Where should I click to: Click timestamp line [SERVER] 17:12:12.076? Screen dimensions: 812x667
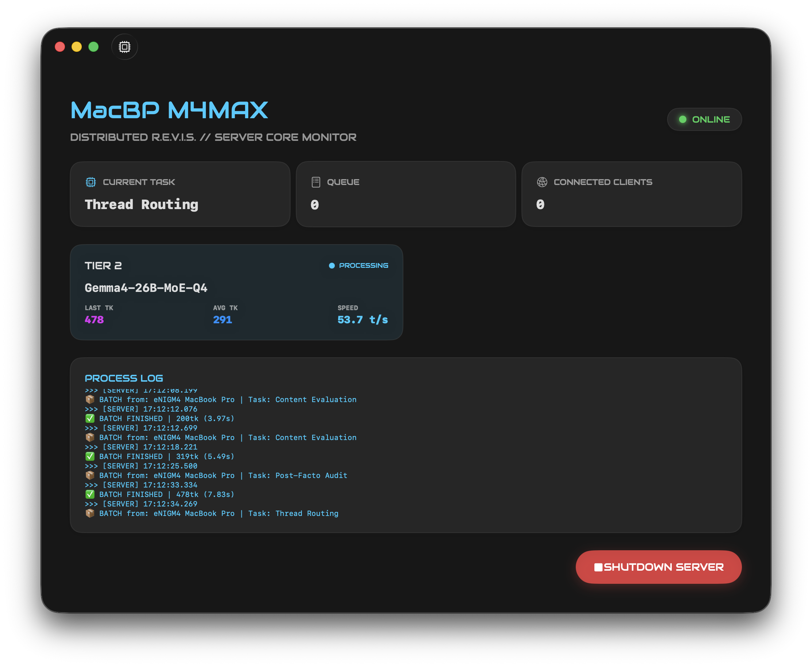click(x=141, y=409)
